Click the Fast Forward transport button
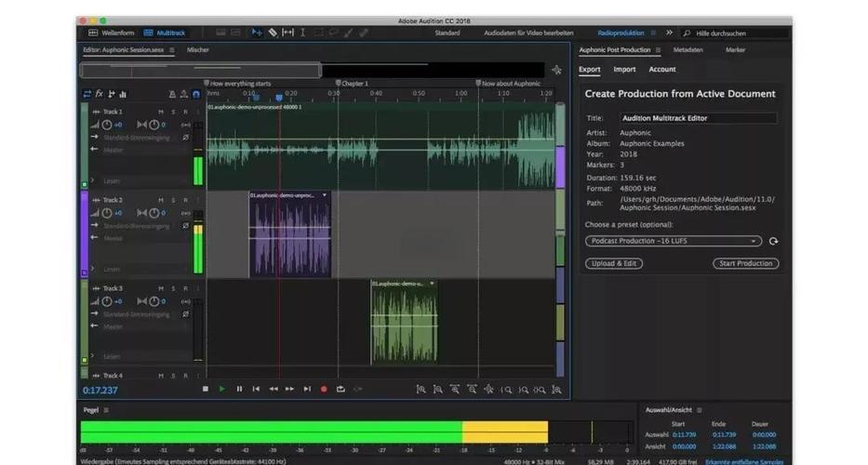 tap(289, 389)
